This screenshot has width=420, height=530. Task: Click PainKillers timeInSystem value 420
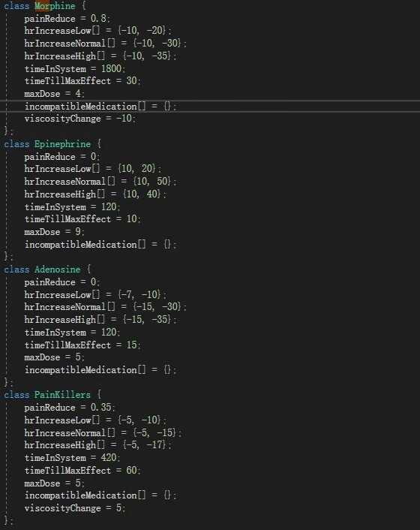point(109,458)
